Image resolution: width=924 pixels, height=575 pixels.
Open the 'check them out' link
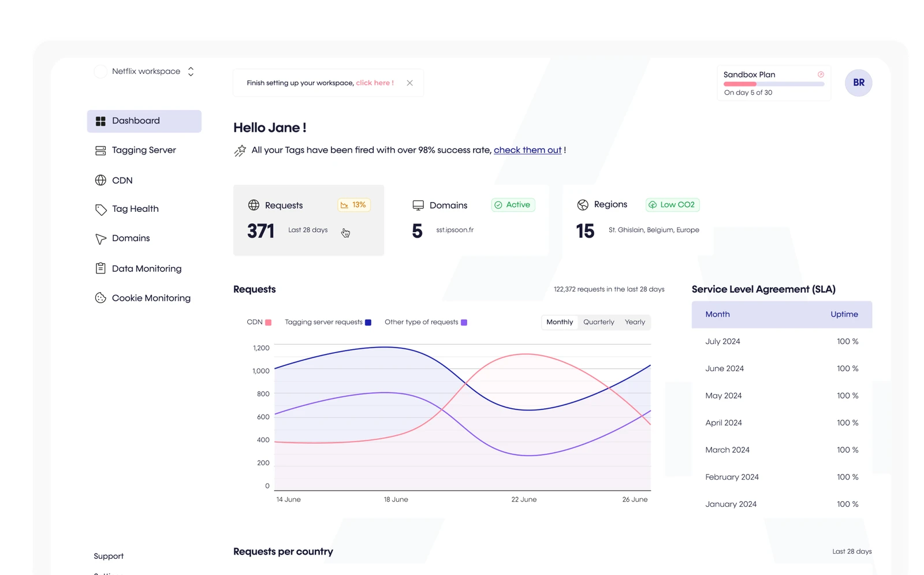pyautogui.click(x=527, y=150)
